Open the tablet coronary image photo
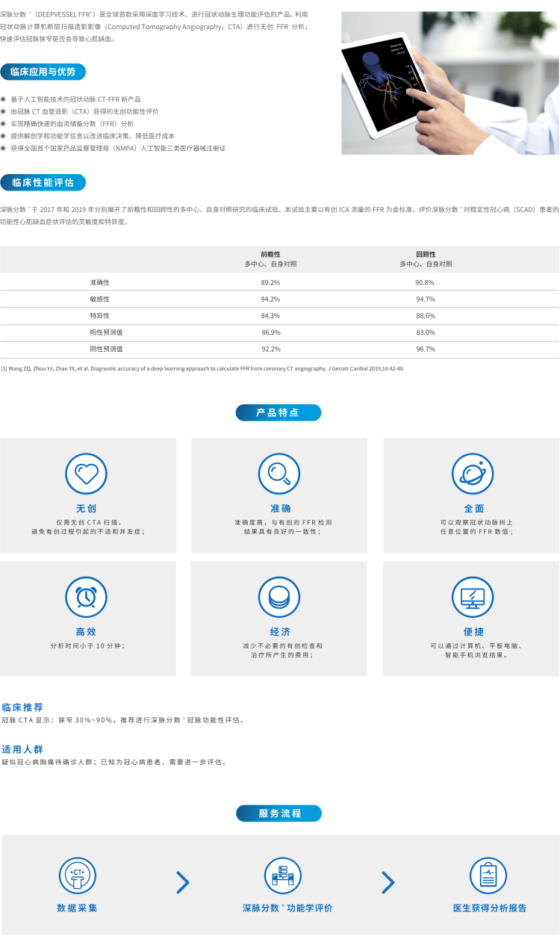560x936 pixels. click(450, 83)
